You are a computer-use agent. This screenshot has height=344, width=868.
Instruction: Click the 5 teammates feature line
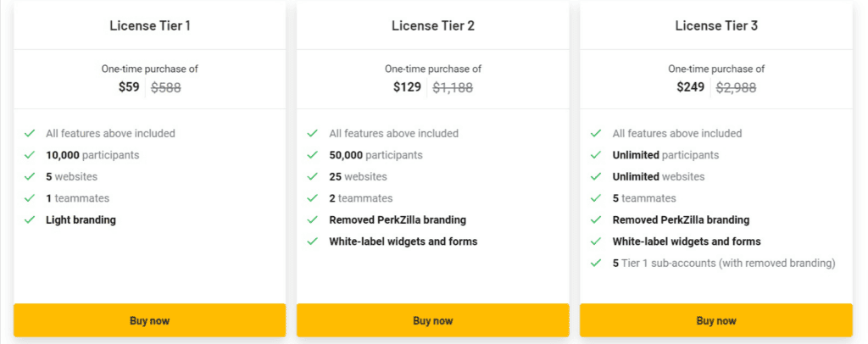click(644, 198)
